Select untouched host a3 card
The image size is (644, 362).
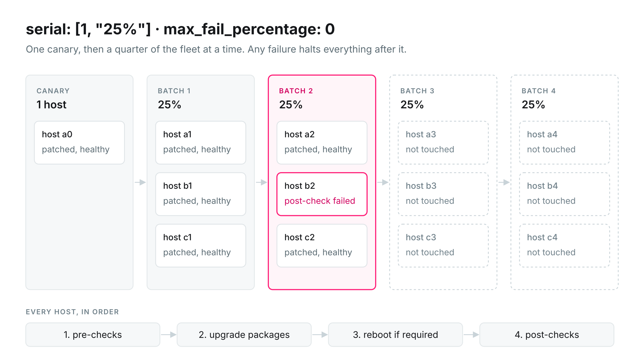[x=443, y=143]
